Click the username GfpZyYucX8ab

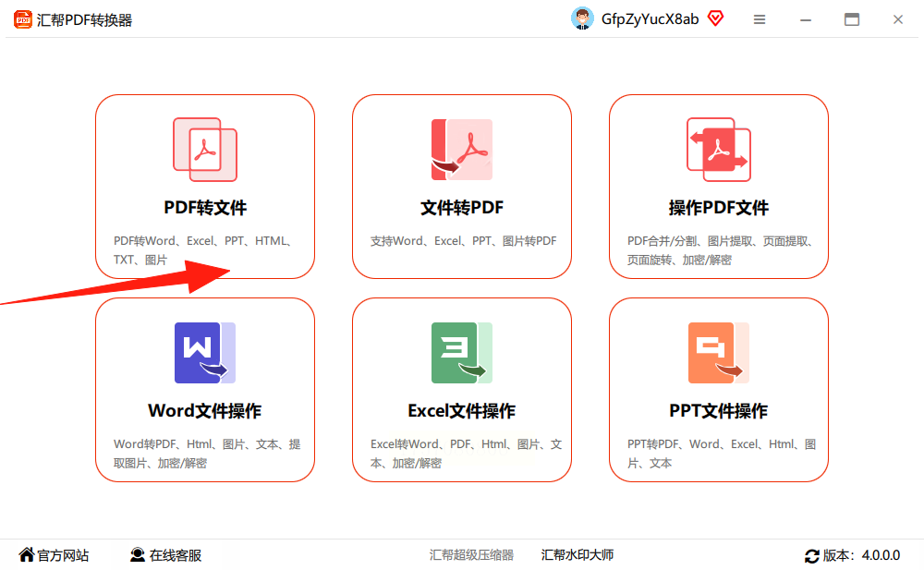click(x=650, y=19)
